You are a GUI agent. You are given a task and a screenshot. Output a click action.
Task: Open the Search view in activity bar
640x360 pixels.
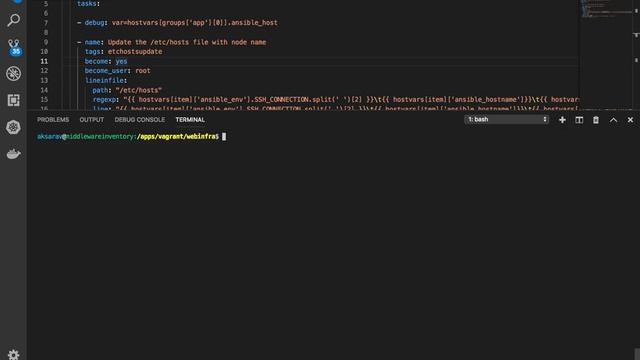pos(13,20)
